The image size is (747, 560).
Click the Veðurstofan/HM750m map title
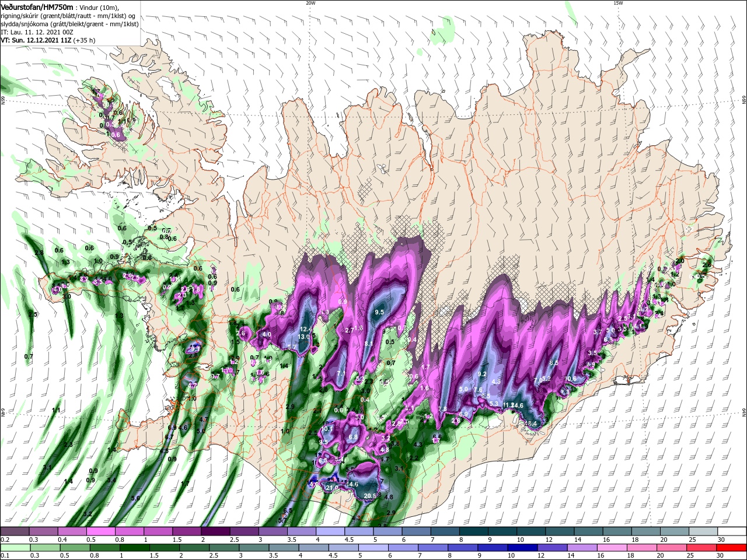pyautogui.click(x=37, y=6)
